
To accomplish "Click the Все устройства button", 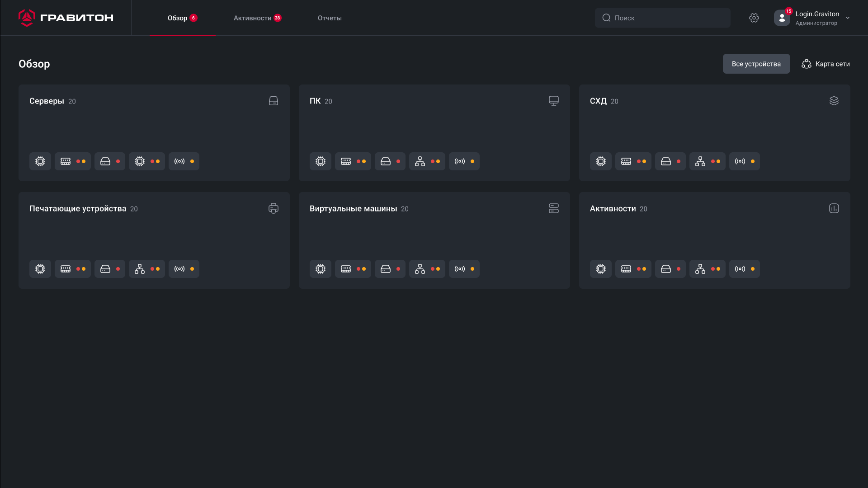I will click(x=756, y=64).
